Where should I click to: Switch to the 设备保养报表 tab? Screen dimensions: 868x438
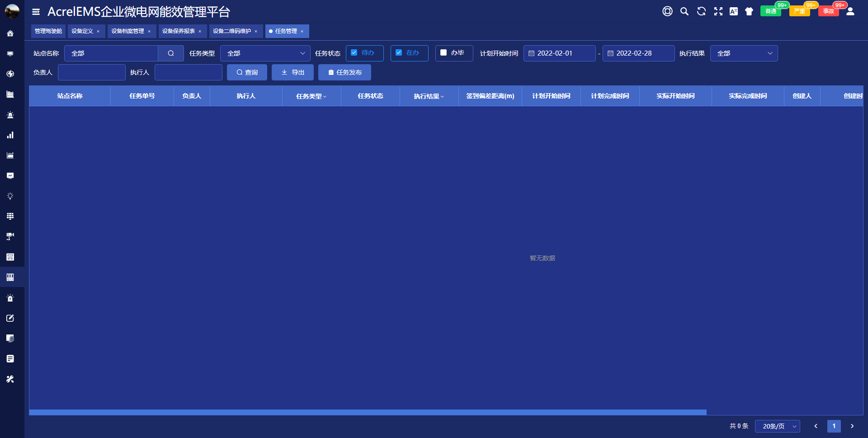coord(178,31)
